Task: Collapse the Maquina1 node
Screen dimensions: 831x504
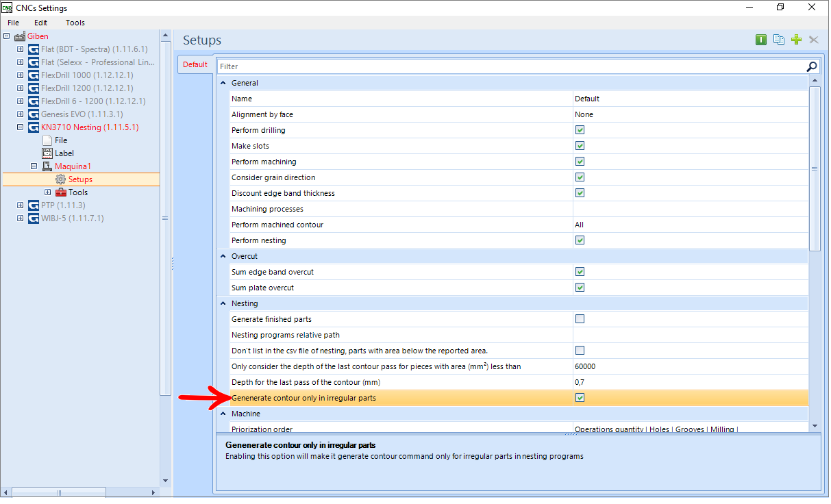Action: (34, 166)
